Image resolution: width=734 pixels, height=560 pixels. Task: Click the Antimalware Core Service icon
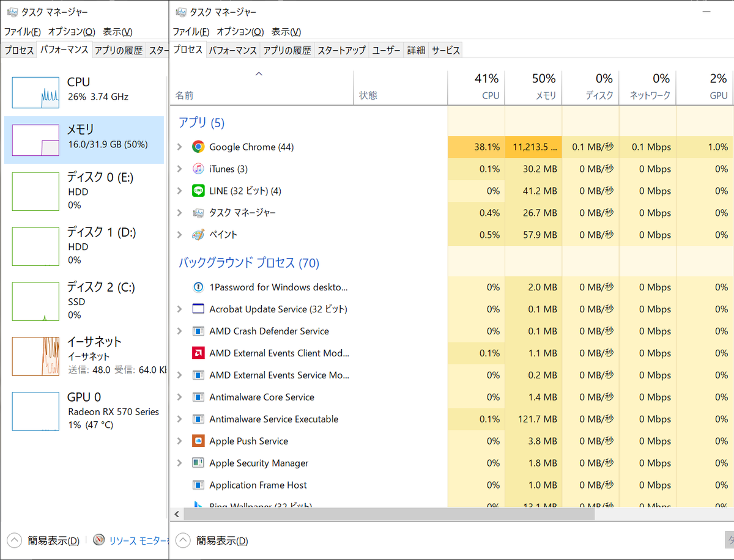198,397
